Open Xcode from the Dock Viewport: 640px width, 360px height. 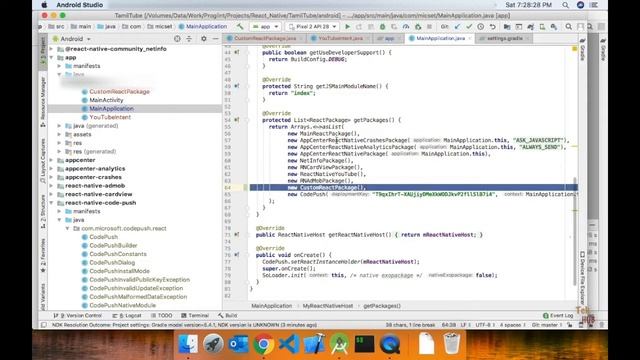pyautogui.click(x=314, y=344)
